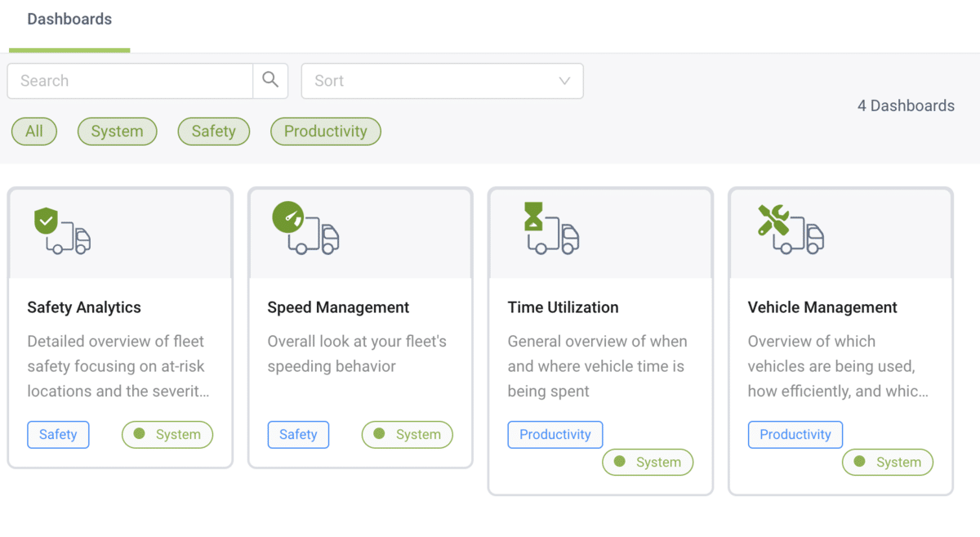Image resolution: width=980 pixels, height=537 pixels.
Task: Click the Safety Analytics shield truck icon
Action: (62, 231)
